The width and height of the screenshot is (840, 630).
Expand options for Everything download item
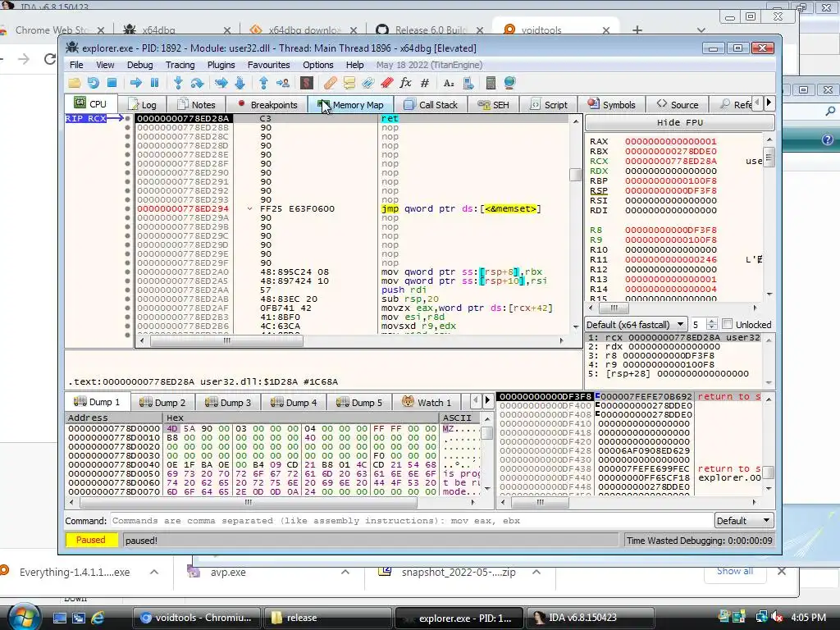(154, 572)
